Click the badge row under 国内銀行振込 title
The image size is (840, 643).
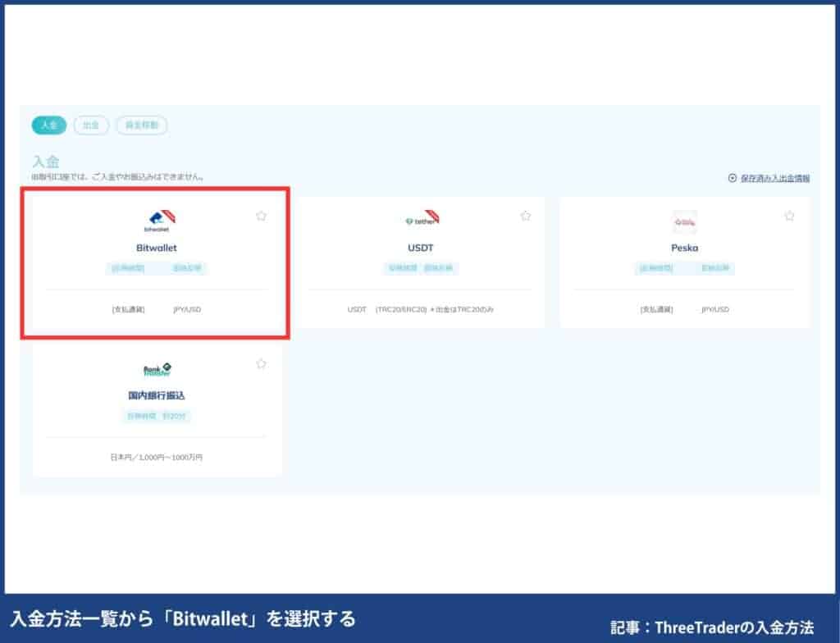(157, 417)
